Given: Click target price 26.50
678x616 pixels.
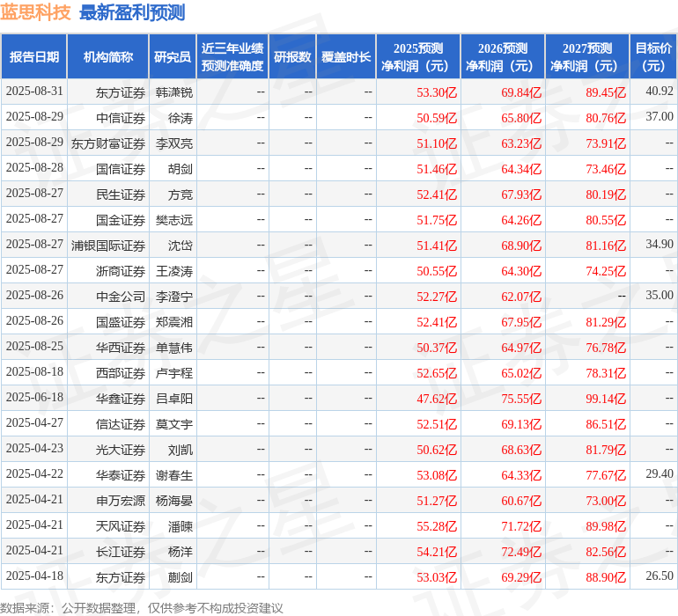Looking at the screenshot, I should pos(660,576).
